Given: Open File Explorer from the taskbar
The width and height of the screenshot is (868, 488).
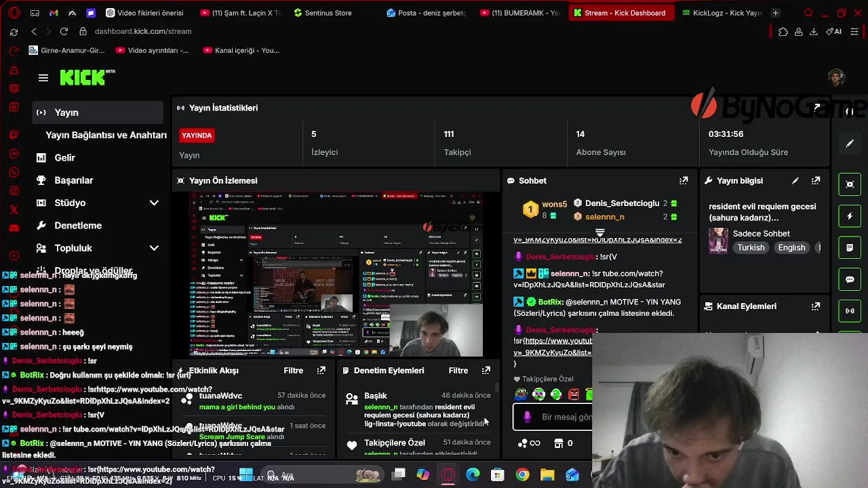Looking at the screenshot, I should pyautogui.click(x=547, y=475).
